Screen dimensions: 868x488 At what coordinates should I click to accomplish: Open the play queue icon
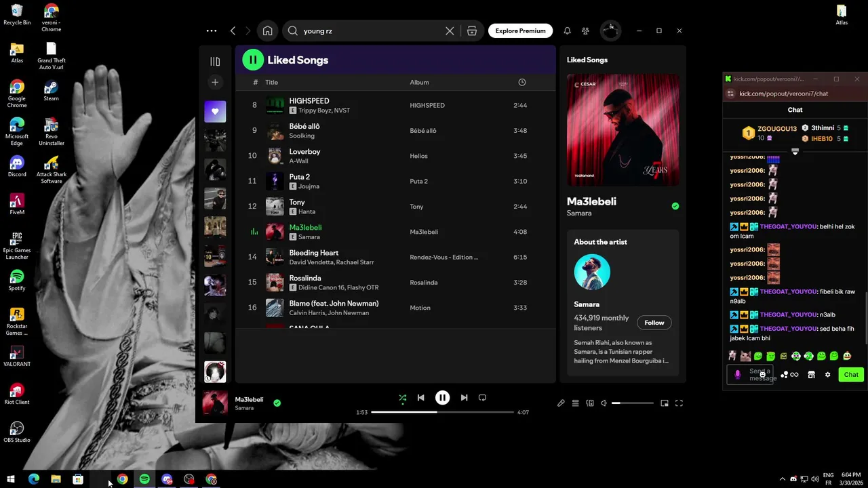pyautogui.click(x=575, y=403)
